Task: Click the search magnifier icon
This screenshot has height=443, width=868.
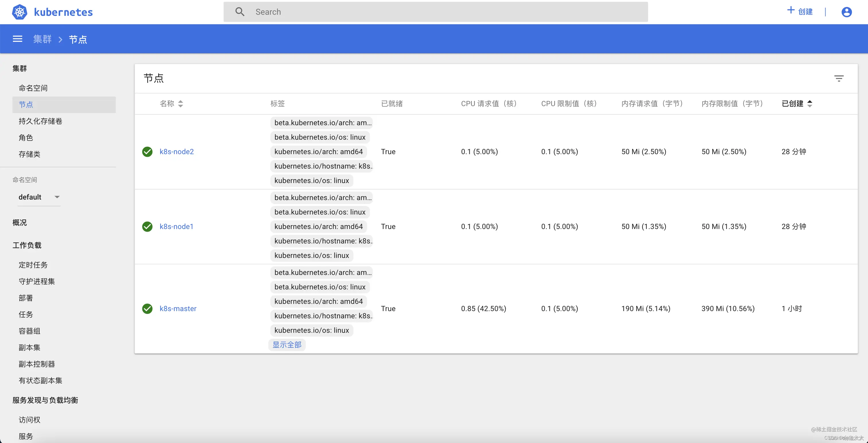Action: [x=240, y=12]
